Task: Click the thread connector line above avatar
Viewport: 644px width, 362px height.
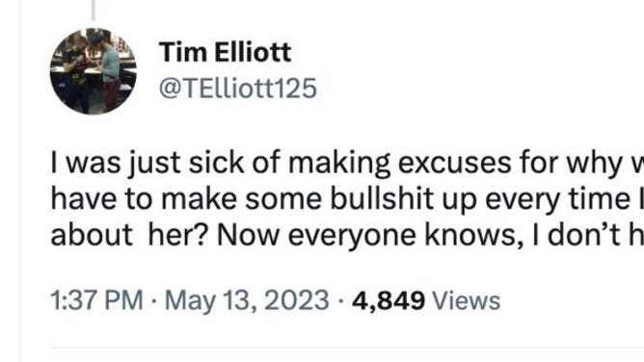Action: click(x=94, y=10)
